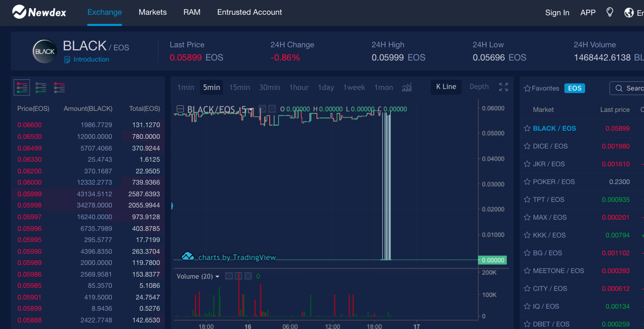Toggle the Volume indicator eye icon

click(229, 276)
